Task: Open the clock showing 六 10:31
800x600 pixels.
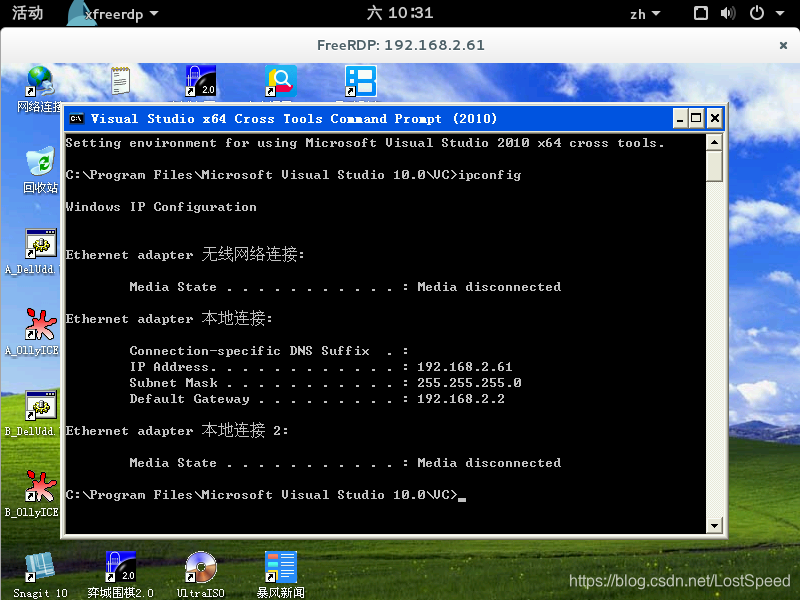Action: pos(400,13)
